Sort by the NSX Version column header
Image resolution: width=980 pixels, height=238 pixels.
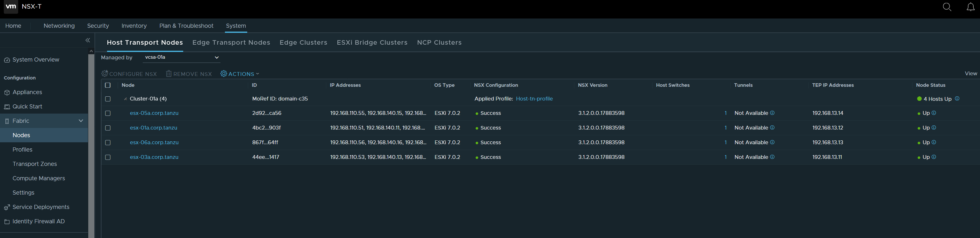coord(592,85)
